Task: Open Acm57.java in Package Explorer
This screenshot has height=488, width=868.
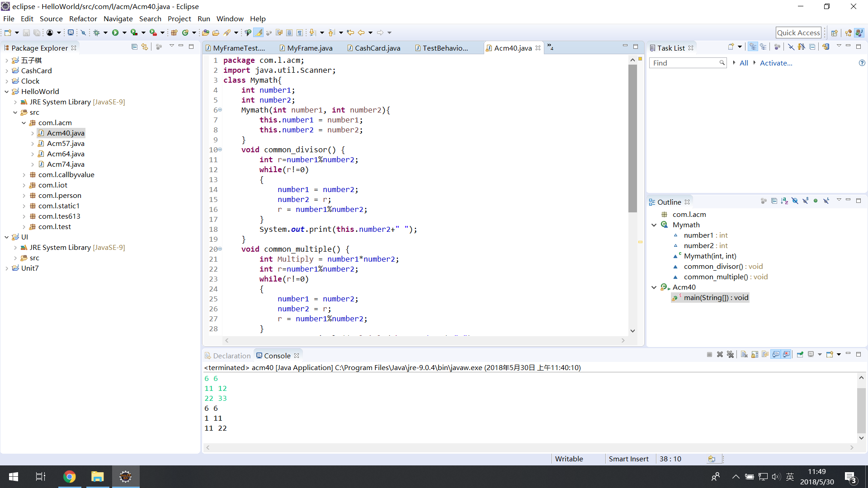Action: 66,143
